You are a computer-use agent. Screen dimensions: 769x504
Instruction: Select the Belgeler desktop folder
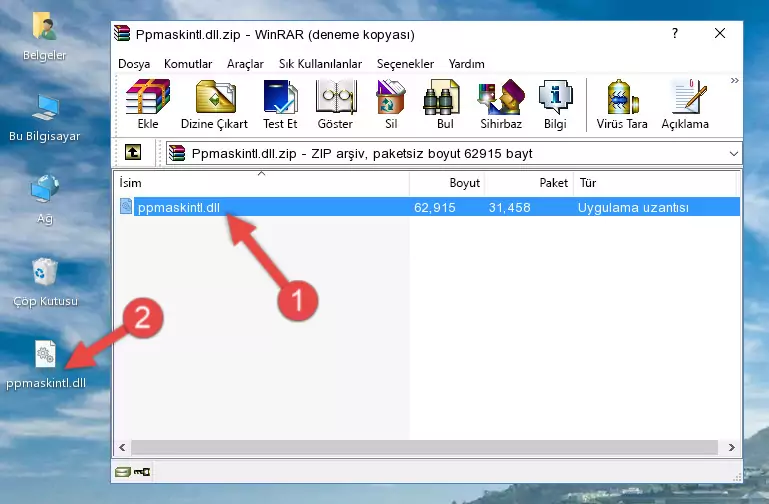(44, 37)
